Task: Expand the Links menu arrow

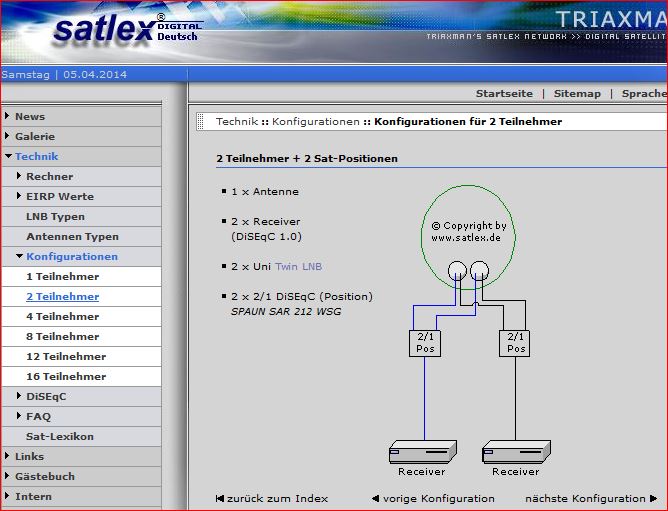Action: tap(7, 456)
